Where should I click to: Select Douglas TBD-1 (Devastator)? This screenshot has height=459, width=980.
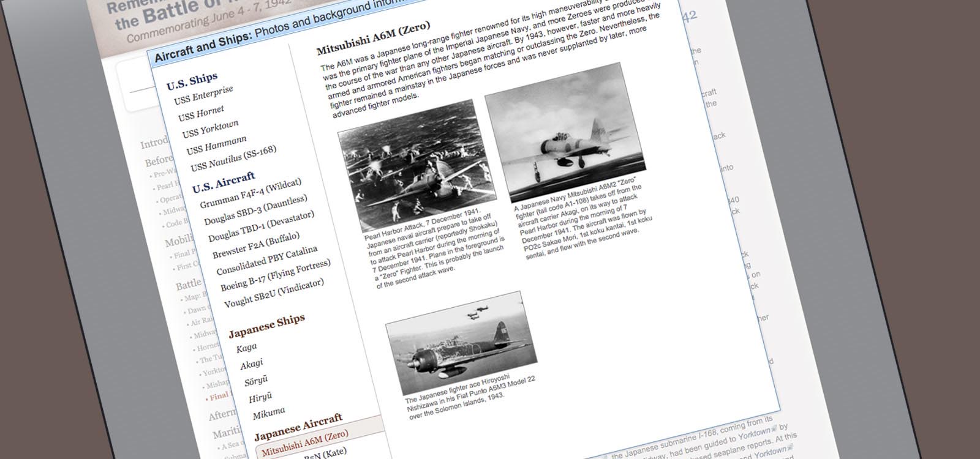(x=261, y=226)
